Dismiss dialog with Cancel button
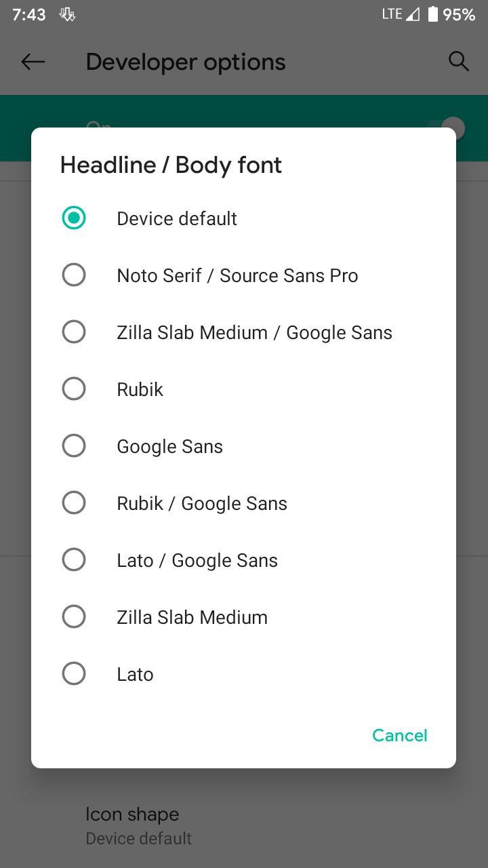The height and width of the screenshot is (868, 488). [x=400, y=736]
